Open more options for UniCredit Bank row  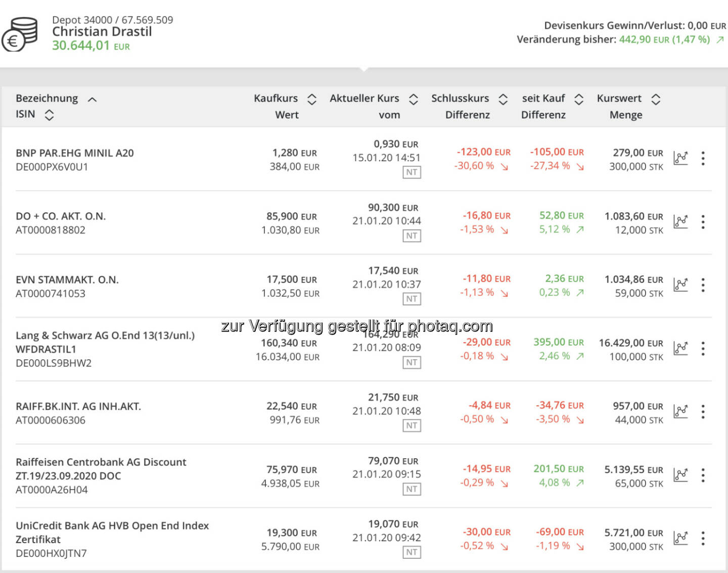[703, 538]
